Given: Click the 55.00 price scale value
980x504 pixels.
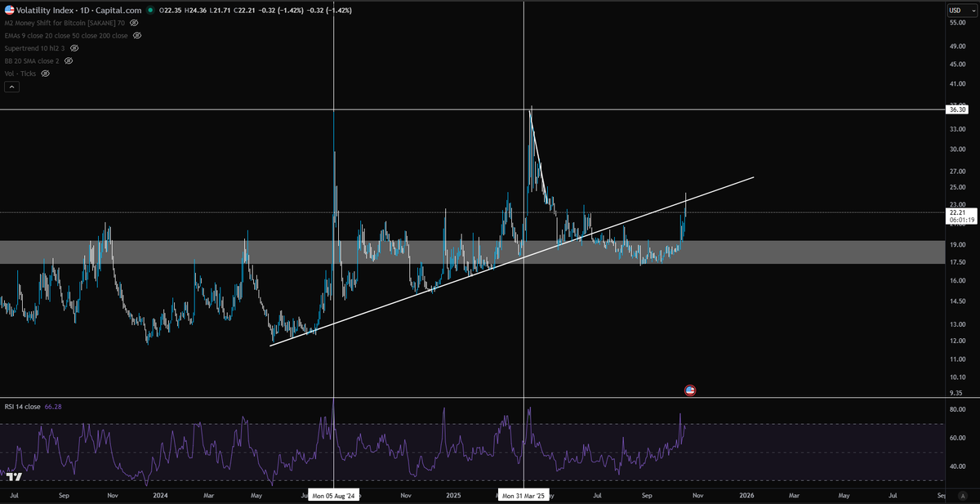Looking at the screenshot, I should [x=958, y=25].
